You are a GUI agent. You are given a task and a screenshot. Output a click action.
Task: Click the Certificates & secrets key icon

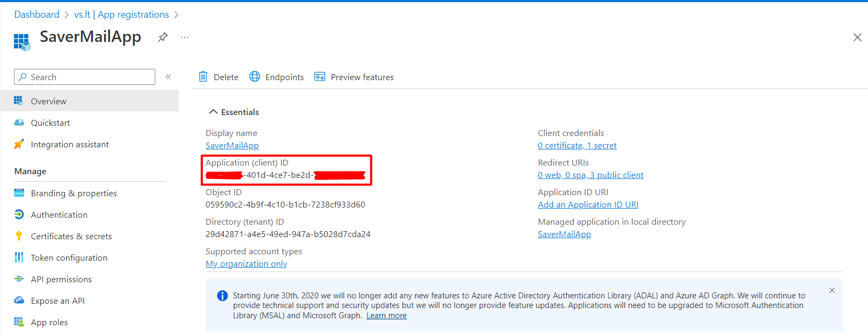click(19, 236)
